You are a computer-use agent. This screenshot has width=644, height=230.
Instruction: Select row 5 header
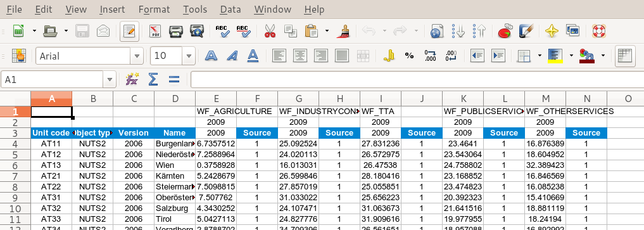tap(15, 155)
